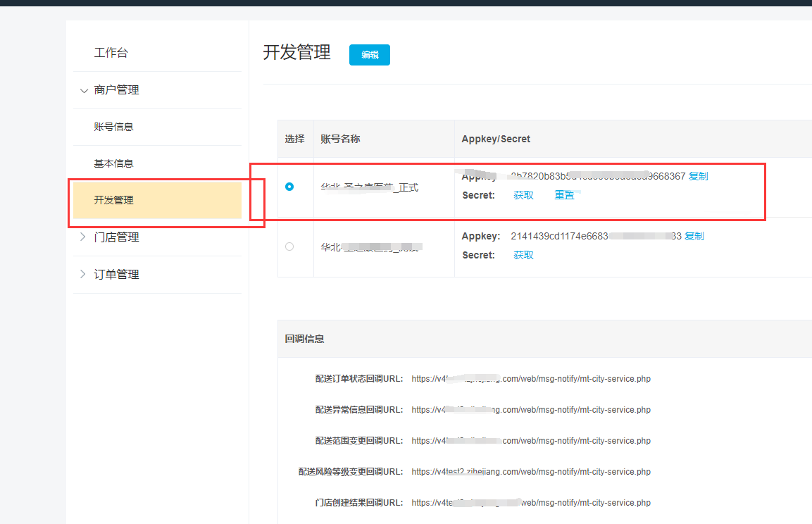Image resolution: width=812 pixels, height=524 pixels.
Task: Open 账号信息 menu item
Action: [x=113, y=127]
